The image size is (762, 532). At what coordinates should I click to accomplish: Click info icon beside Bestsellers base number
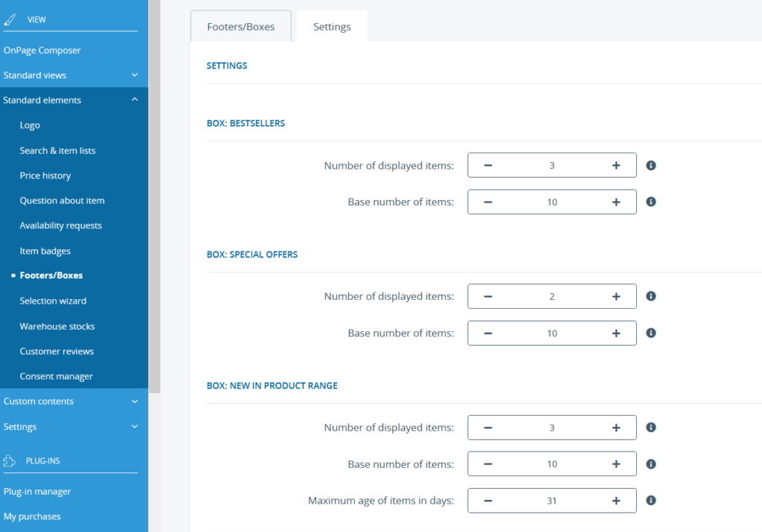tap(651, 202)
